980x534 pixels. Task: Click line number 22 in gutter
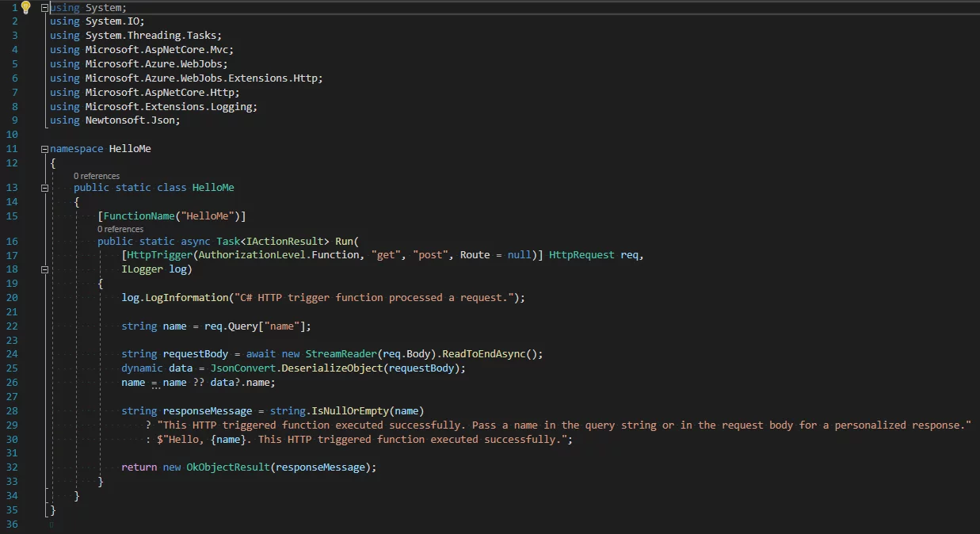[11, 326]
